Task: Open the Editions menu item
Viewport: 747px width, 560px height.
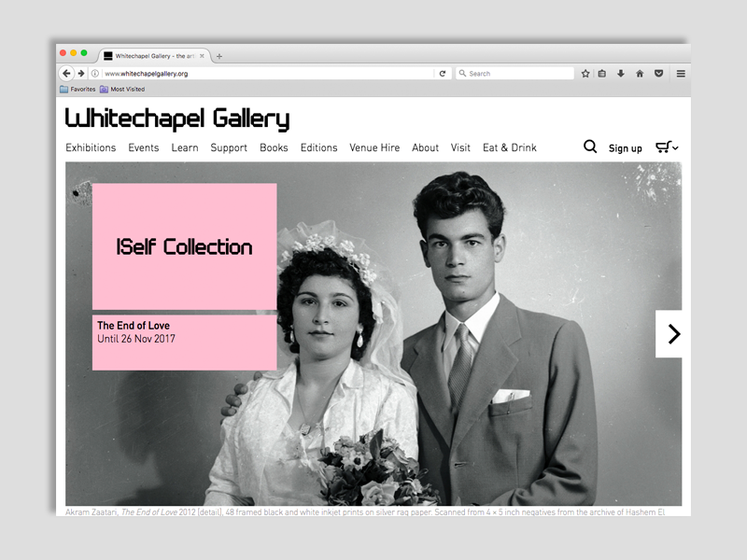Action: (318, 147)
